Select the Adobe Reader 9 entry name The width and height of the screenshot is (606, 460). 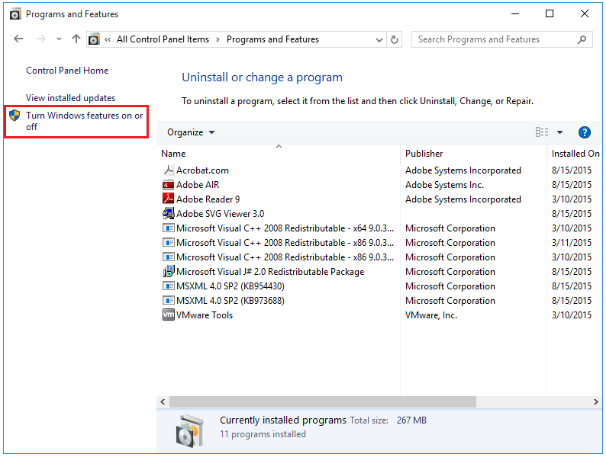(x=208, y=199)
